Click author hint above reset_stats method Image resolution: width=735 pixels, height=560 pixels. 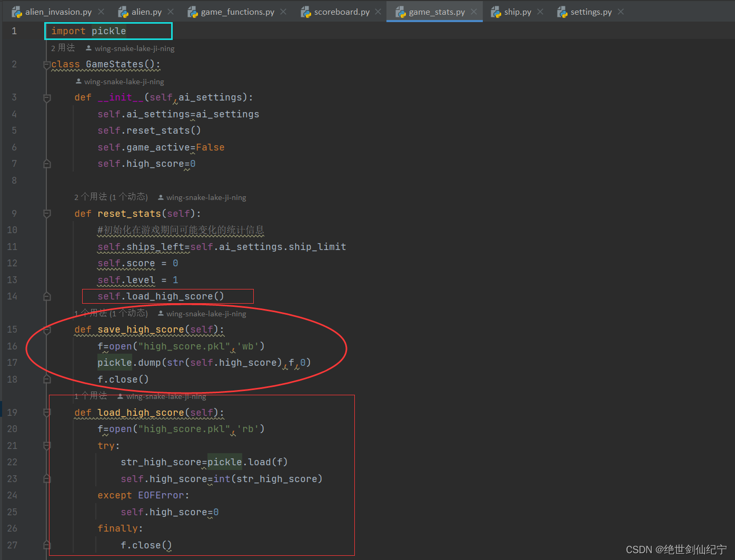(202, 197)
